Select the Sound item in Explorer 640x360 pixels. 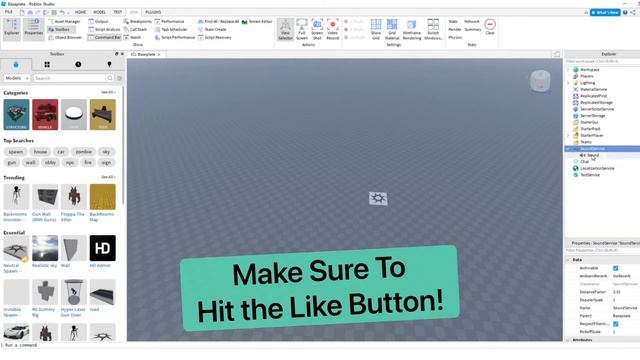pos(593,155)
